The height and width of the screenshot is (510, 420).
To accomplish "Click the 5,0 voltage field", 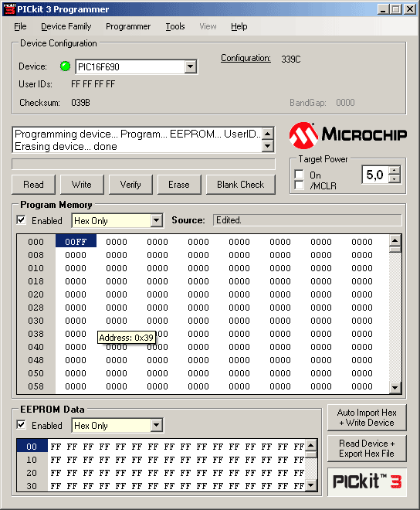I will [375, 175].
